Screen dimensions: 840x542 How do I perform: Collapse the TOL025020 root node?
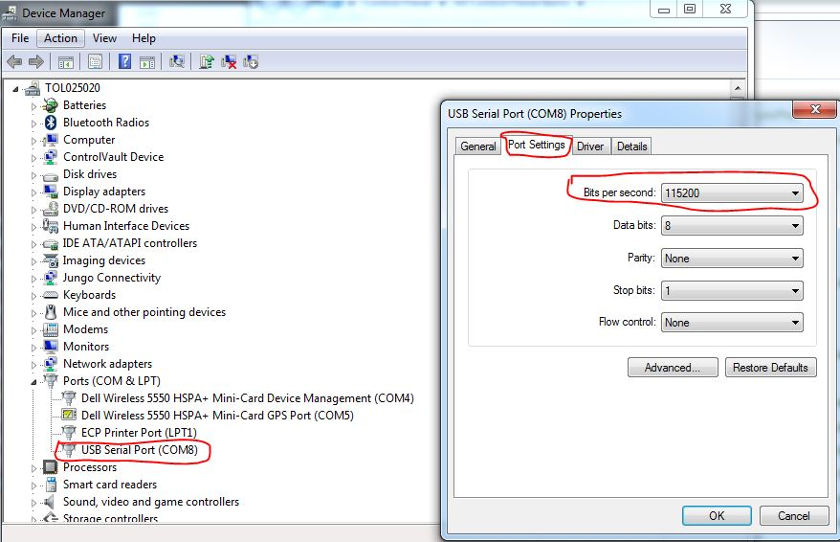point(15,89)
